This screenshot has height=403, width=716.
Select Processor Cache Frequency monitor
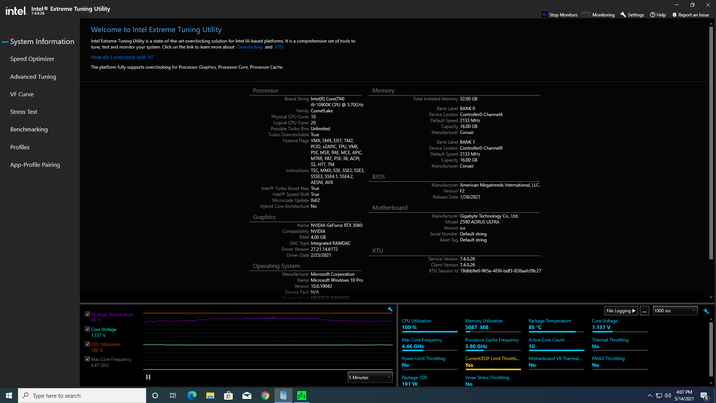click(x=493, y=343)
